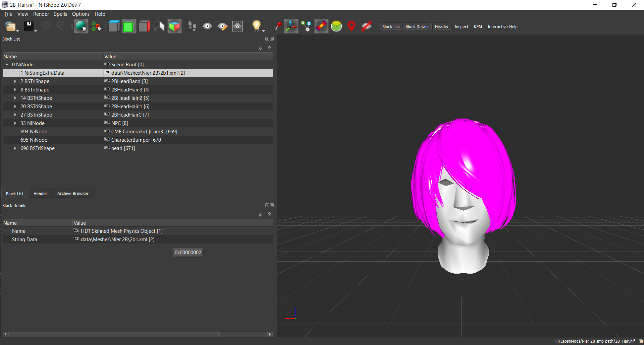The image size is (644, 345).
Task: Click horizontal scrollbar in Block Details
Action: pos(114,334)
